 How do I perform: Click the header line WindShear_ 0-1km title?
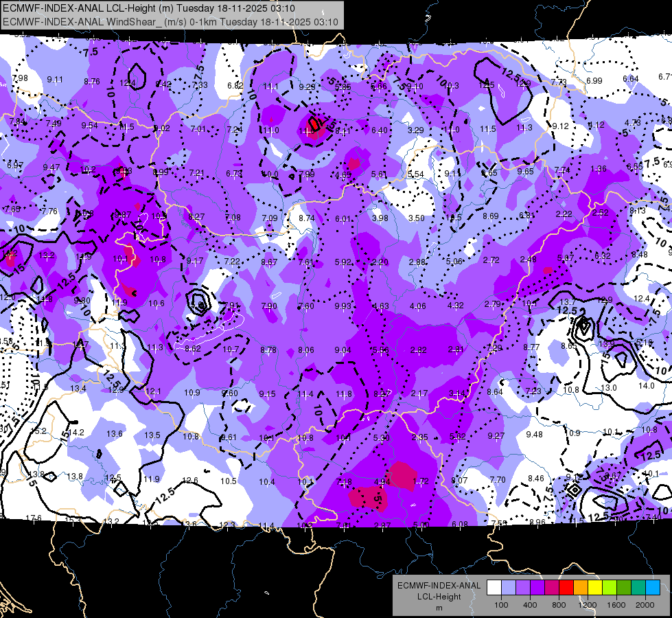[170, 22]
